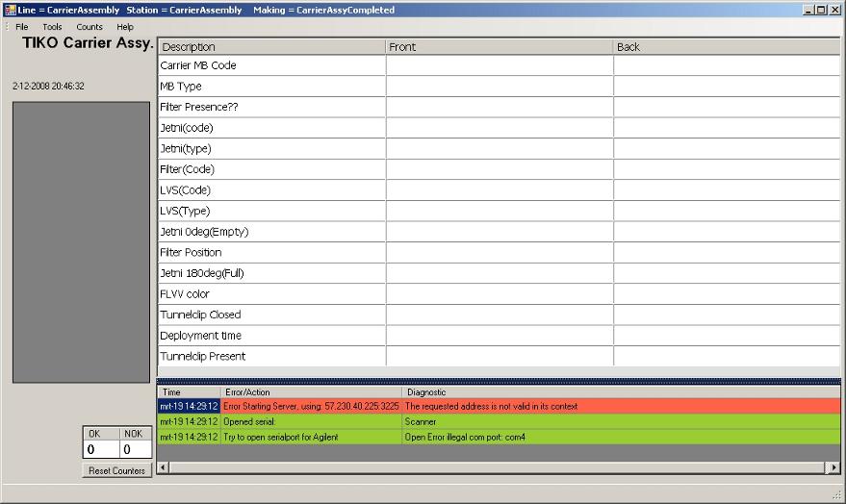Viewport: 846px width, 504px height.
Task: Click the TIKO Carrier Assy. title
Action: (x=88, y=43)
